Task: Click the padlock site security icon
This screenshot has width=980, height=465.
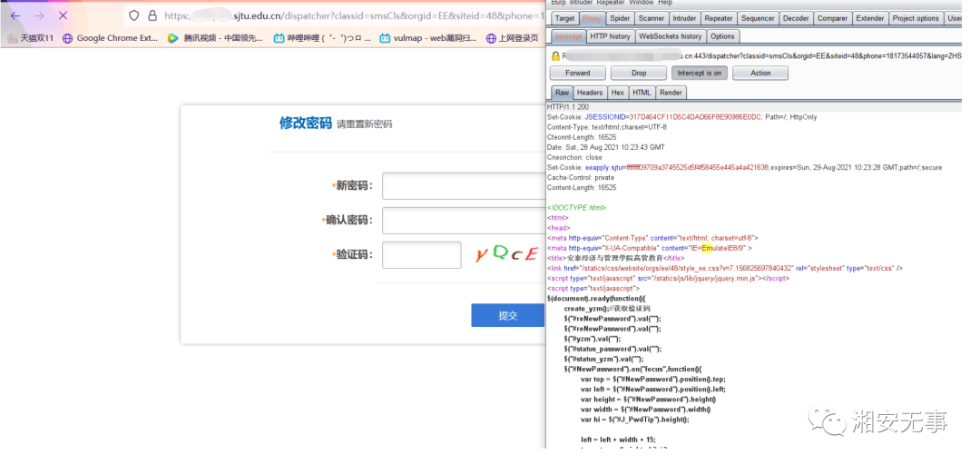Action: (152, 15)
